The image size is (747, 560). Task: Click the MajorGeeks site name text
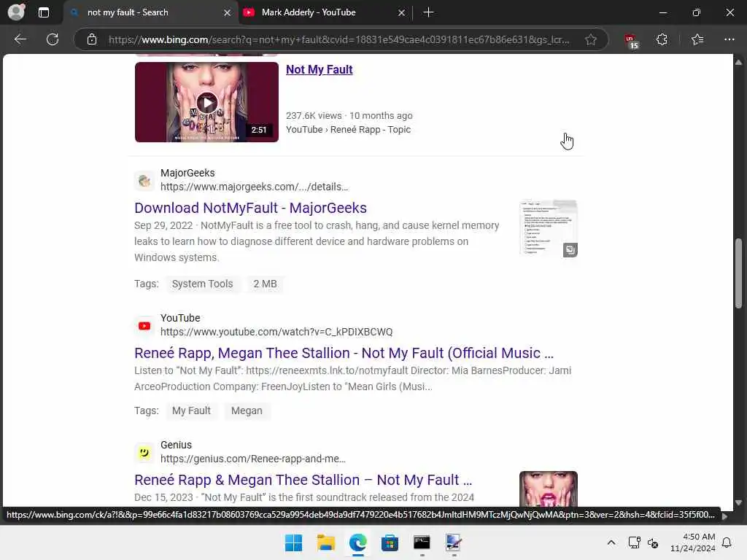point(187,173)
